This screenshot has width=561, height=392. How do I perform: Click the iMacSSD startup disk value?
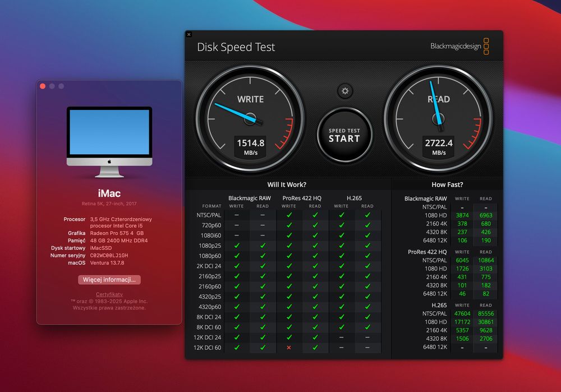101,248
